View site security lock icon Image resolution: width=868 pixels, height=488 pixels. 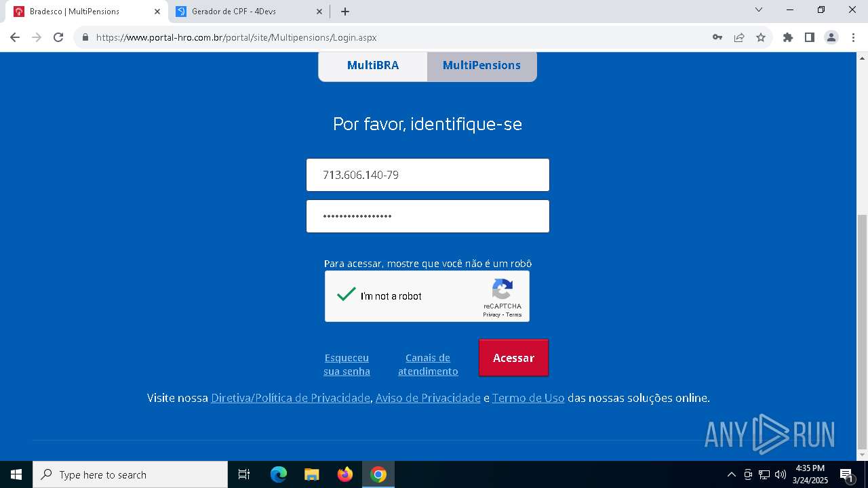click(x=85, y=38)
